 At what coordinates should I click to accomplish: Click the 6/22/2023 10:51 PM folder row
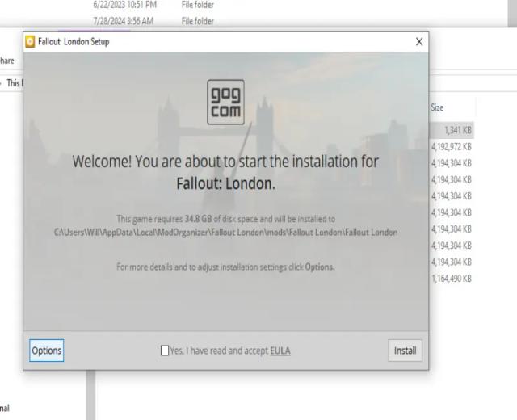[x=153, y=5]
